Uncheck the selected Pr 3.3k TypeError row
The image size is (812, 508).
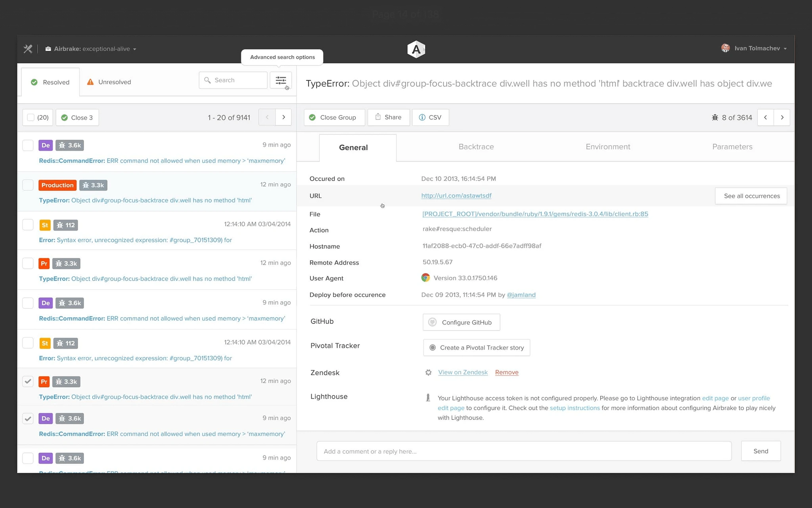click(x=28, y=381)
